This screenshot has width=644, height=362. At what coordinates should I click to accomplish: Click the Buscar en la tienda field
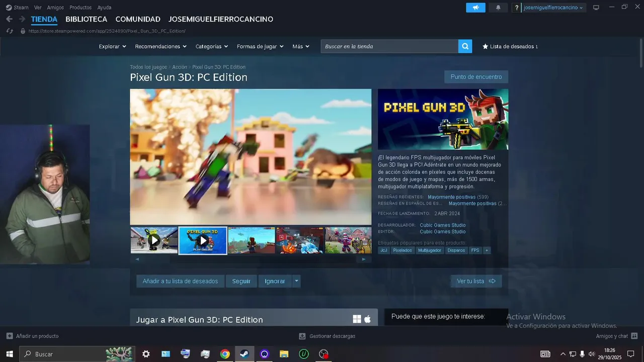point(389,46)
